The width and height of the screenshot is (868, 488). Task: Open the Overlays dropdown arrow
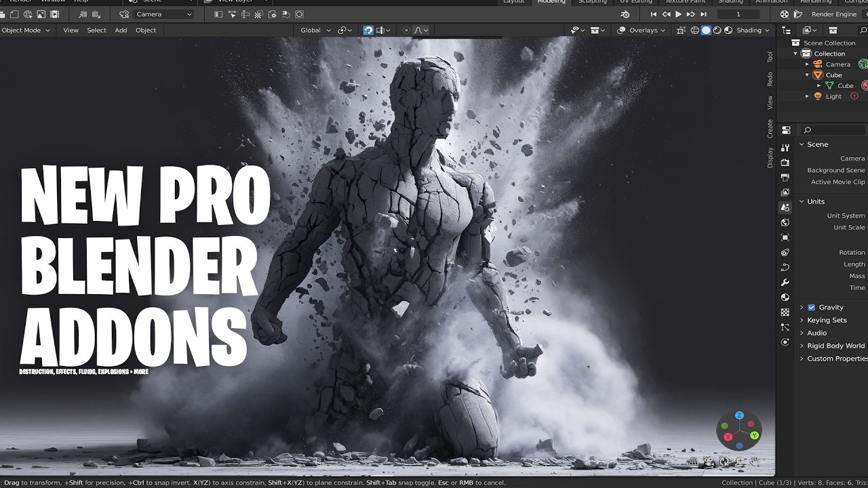pyautogui.click(x=663, y=30)
